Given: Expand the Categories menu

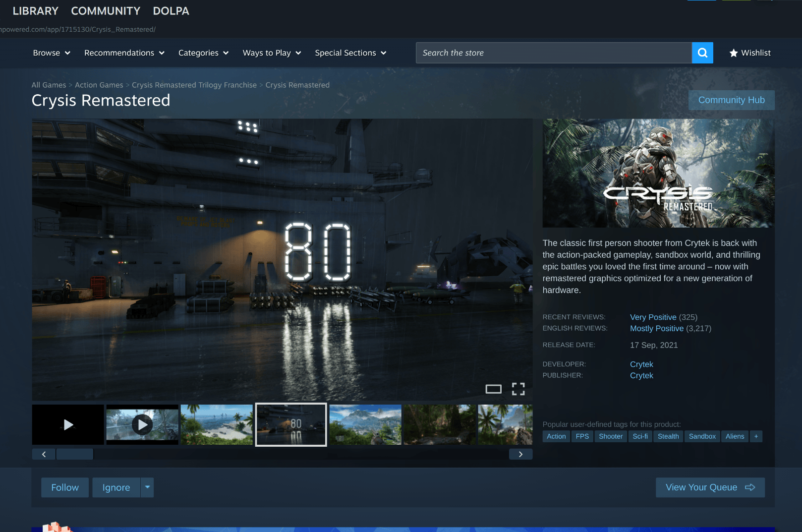Looking at the screenshot, I should (203, 53).
